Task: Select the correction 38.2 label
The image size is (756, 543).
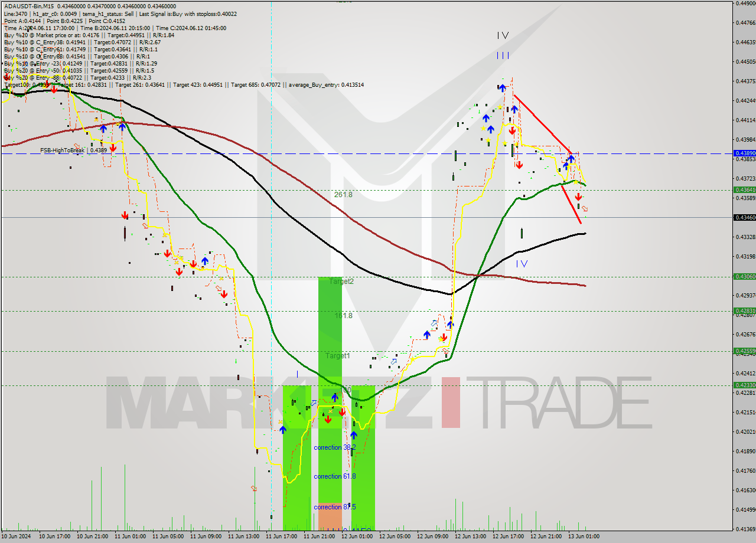Action: click(335, 448)
